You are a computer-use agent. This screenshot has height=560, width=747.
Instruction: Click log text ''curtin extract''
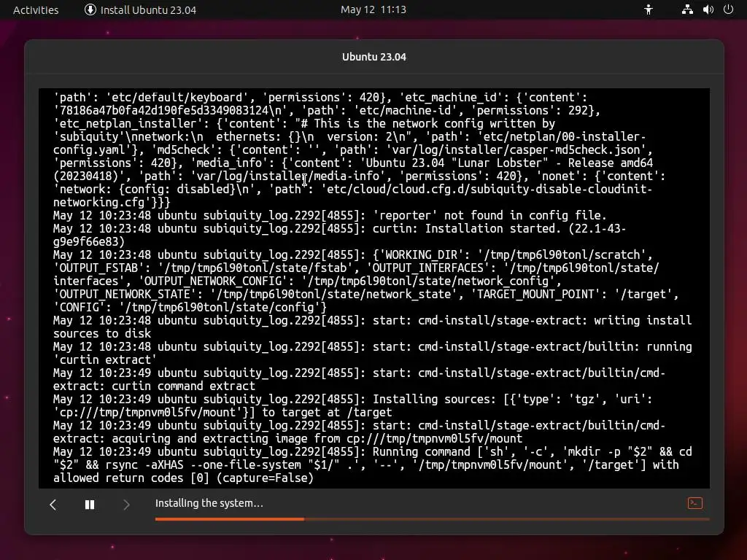click(105, 360)
